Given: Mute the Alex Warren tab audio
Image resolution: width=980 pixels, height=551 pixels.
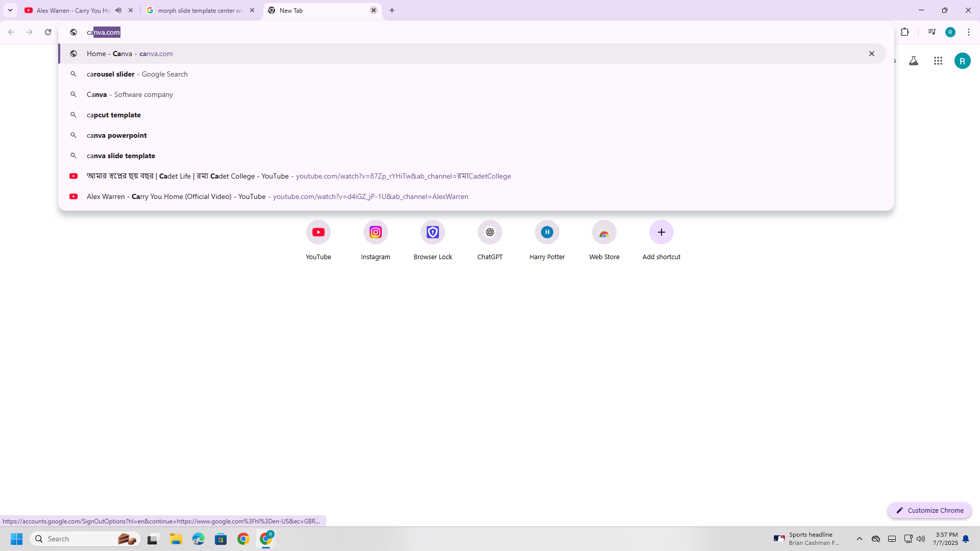Looking at the screenshot, I should (x=118, y=10).
